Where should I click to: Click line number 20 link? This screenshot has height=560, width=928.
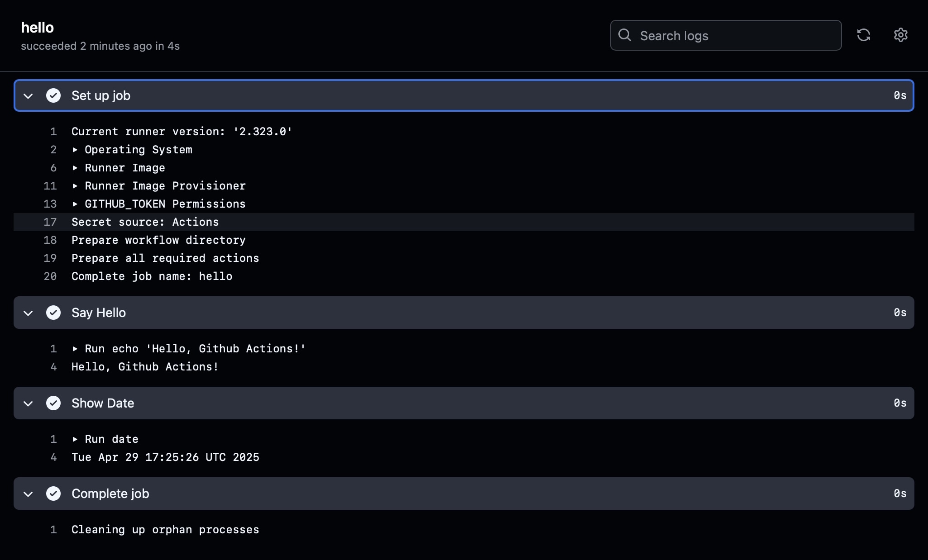point(50,276)
